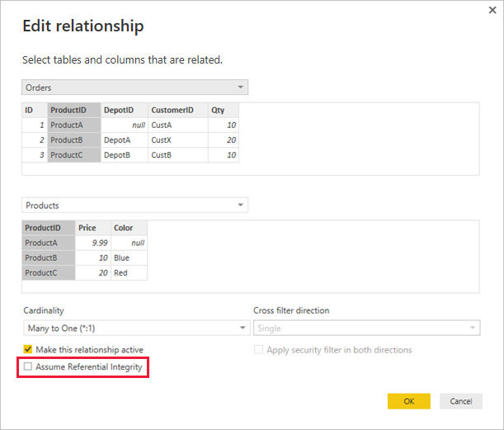The width and height of the screenshot is (504, 430).
Task: Open the Products table dropdown
Action: [x=240, y=205]
